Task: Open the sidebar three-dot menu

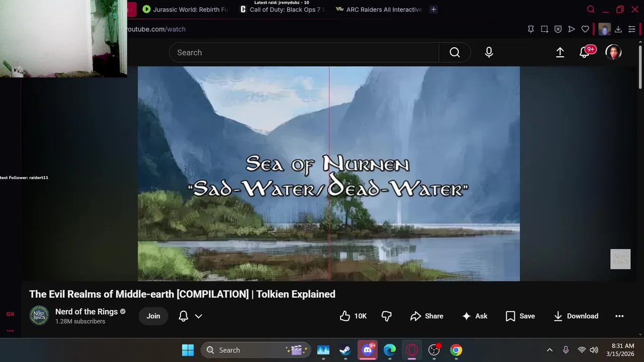Action: click(10, 330)
